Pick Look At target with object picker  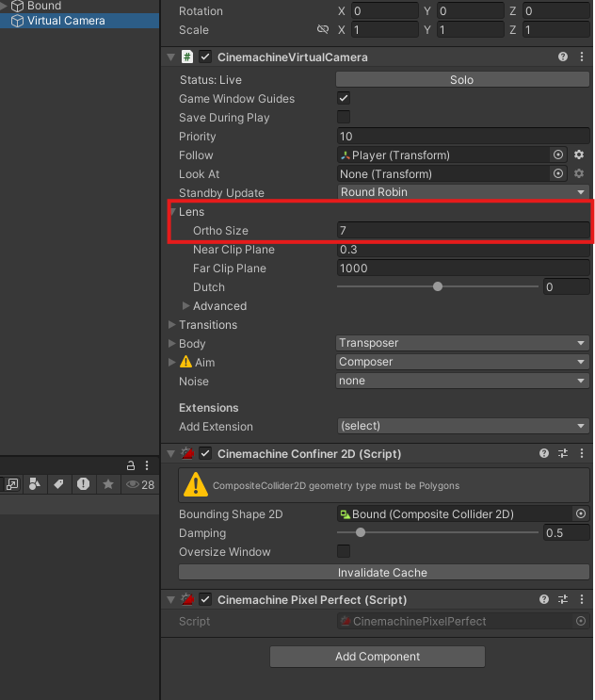coord(558,173)
